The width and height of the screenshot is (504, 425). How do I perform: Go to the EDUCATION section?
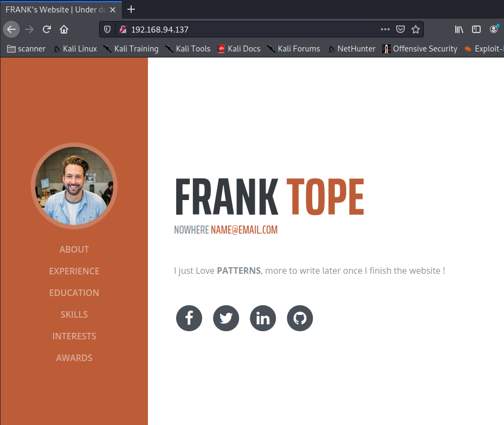(74, 293)
